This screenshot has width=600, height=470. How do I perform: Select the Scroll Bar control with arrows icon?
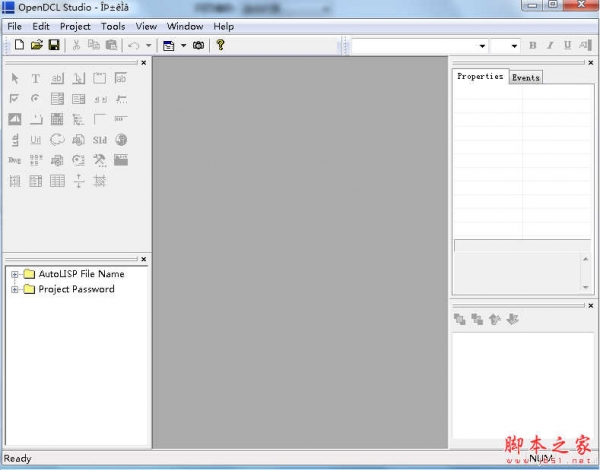[100, 100]
